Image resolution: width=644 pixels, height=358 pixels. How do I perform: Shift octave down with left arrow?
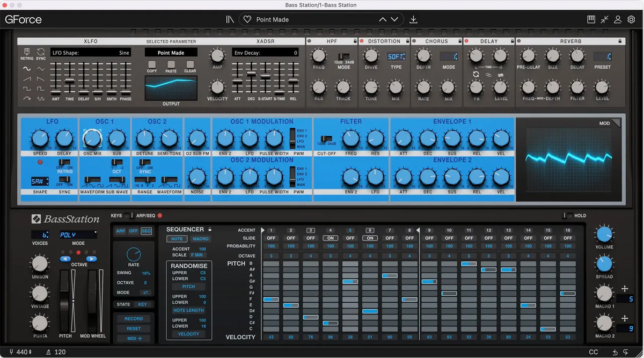point(65,258)
